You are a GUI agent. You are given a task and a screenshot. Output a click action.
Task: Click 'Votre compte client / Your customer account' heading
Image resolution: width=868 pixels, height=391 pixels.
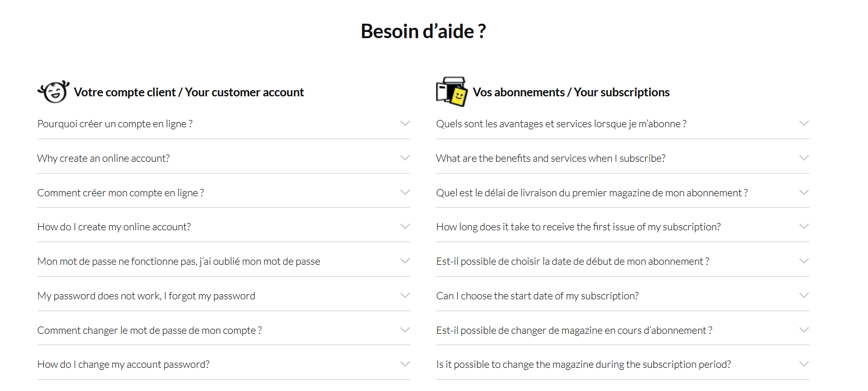click(189, 92)
